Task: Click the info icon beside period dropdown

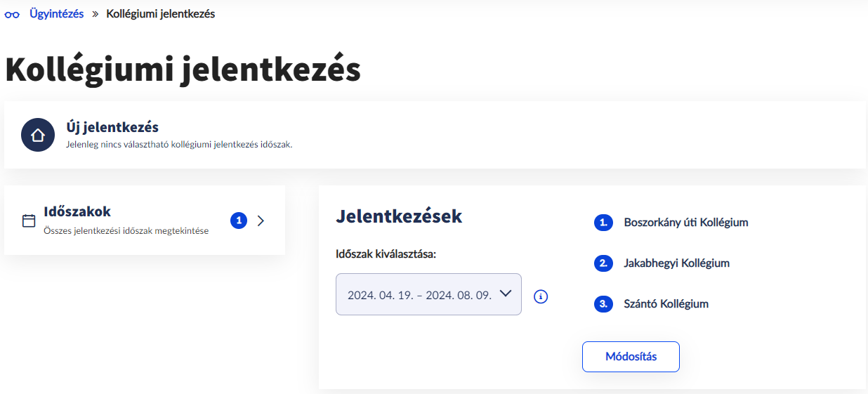Action: point(541,296)
